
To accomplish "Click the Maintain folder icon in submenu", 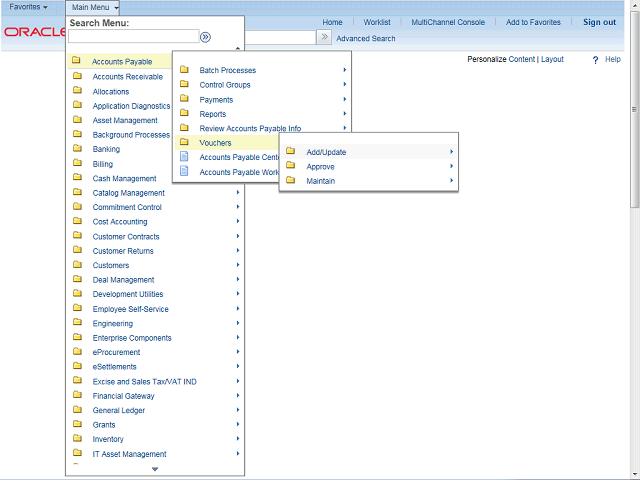I will coord(290,181).
